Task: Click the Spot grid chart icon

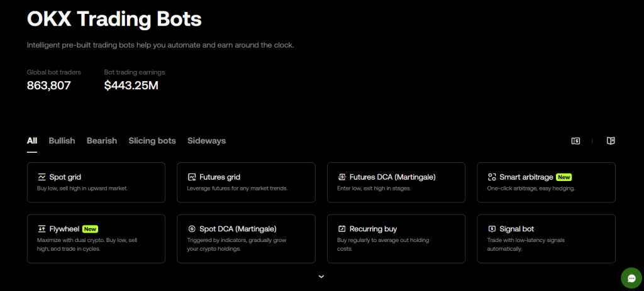Action: (x=42, y=177)
